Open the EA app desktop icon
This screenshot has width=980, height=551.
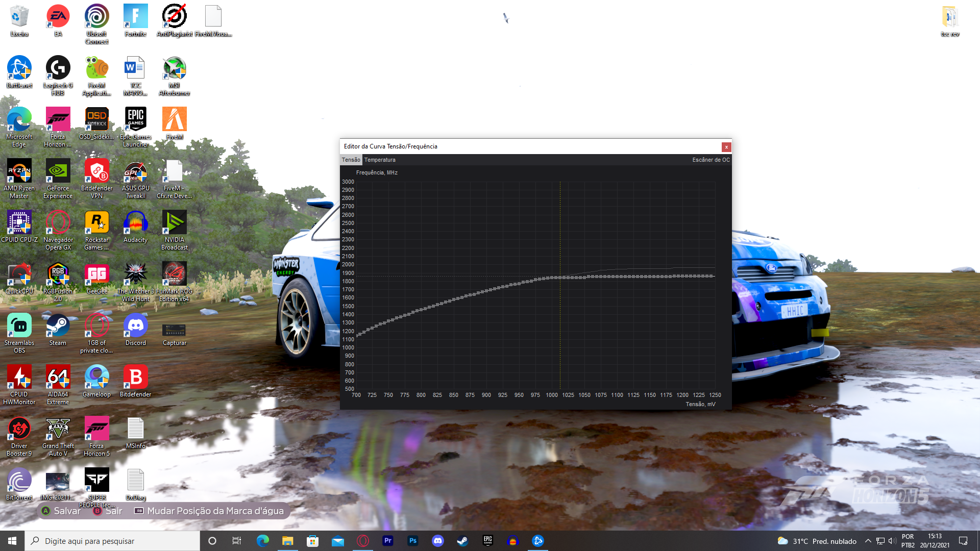coord(58,21)
